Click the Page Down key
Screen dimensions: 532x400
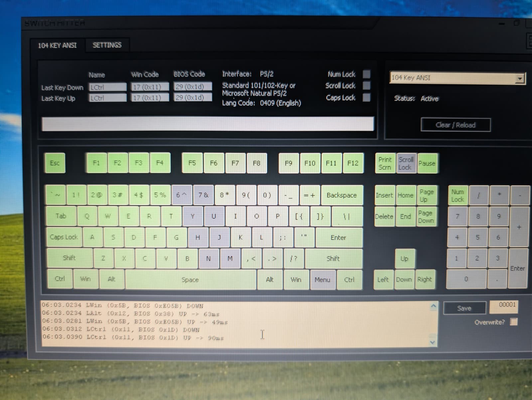tap(426, 216)
